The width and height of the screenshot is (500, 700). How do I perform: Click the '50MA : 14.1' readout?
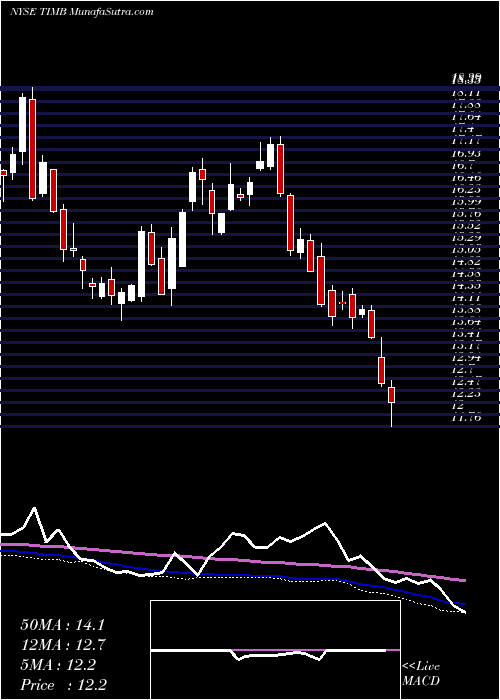point(62,625)
